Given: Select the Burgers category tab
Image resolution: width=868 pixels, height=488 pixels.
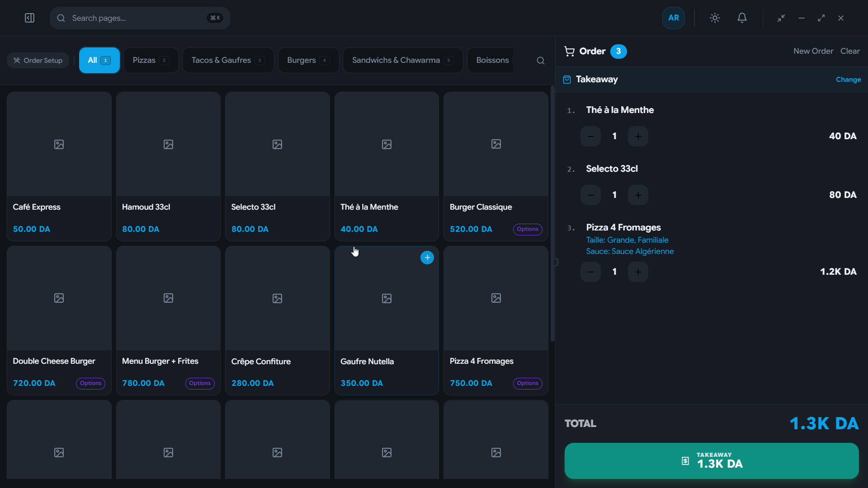Looking at the screenshot, I should [308, 60].
